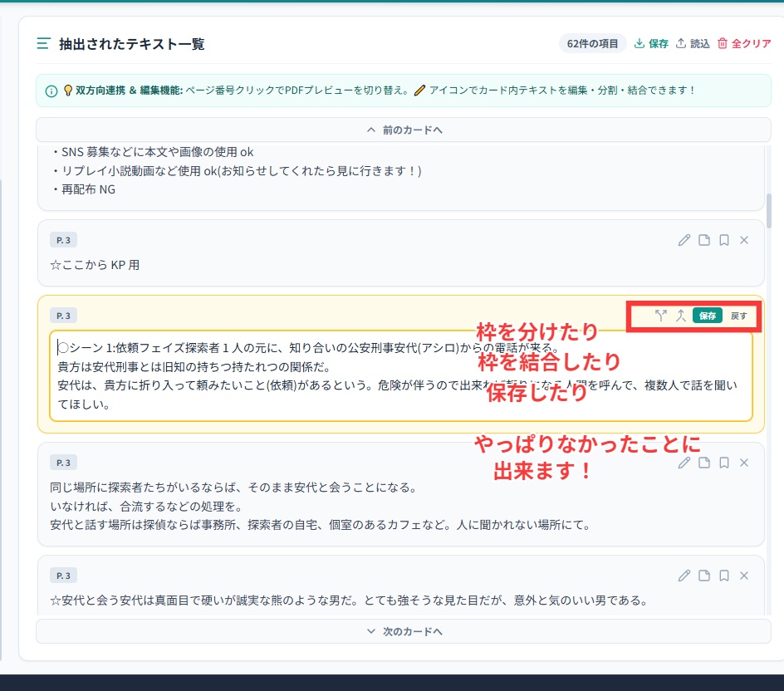Click the 保存 download button in header
The width and height of the screenshot is (784, 691).
[x=651, y=43]
